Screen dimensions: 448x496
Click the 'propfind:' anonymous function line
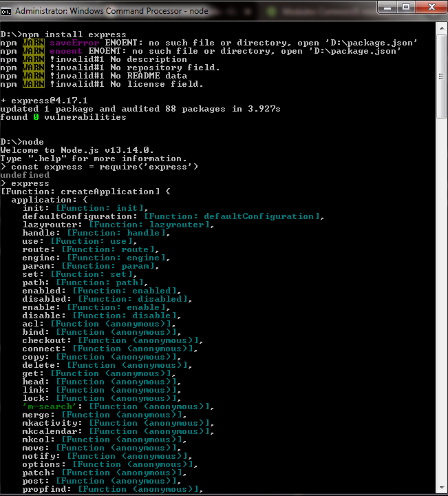[113, 488]
